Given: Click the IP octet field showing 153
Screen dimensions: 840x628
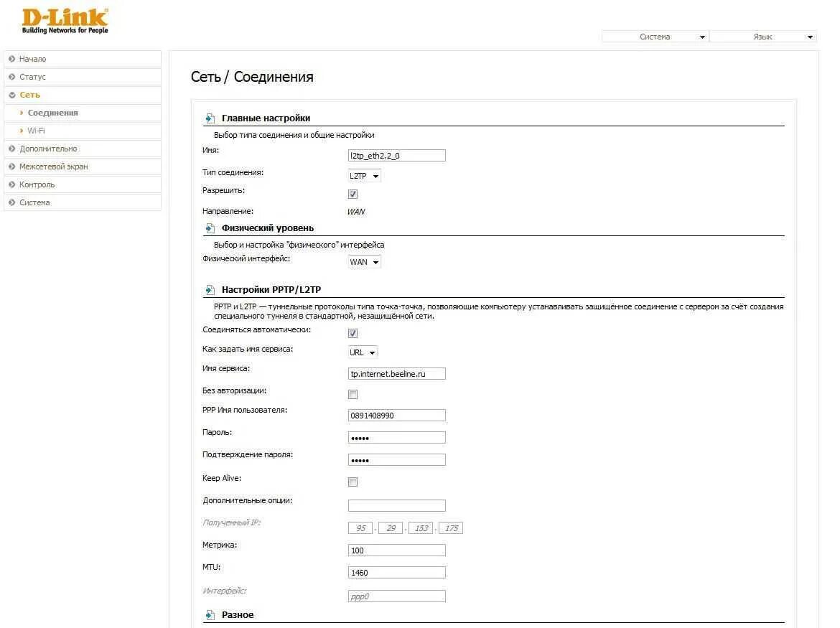Looking at the screenshot, I should pos(421,528).
